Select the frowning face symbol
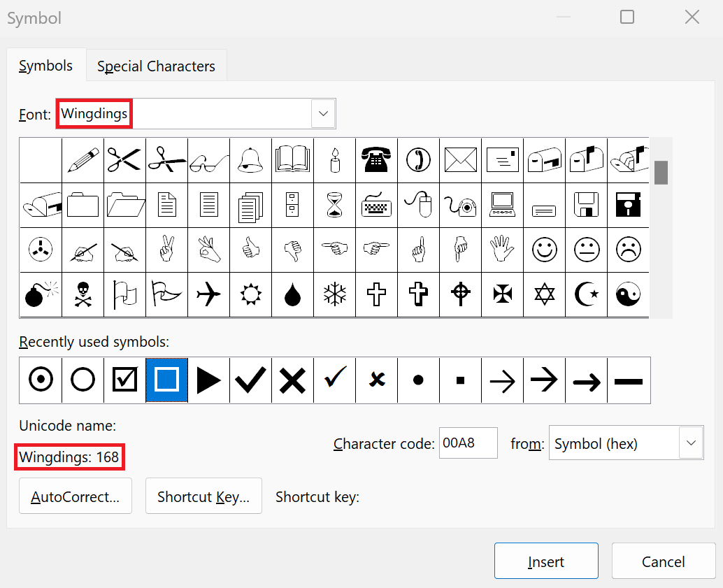723x588 pixels. click(628, 250)
